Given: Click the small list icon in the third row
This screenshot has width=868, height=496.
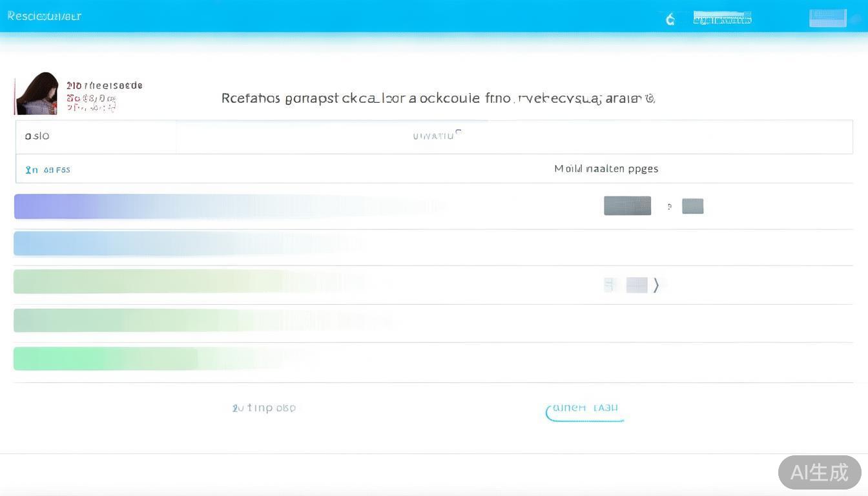Looking at the screenshot, I should pyautogui.click(x=609, y=285).
